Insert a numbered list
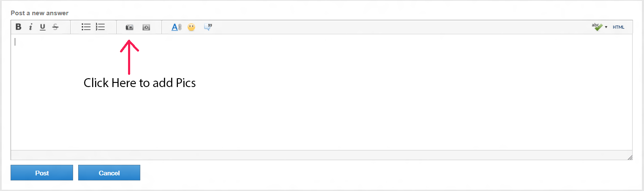The height and width of the screenshot is (191, 644). (100, 27)
